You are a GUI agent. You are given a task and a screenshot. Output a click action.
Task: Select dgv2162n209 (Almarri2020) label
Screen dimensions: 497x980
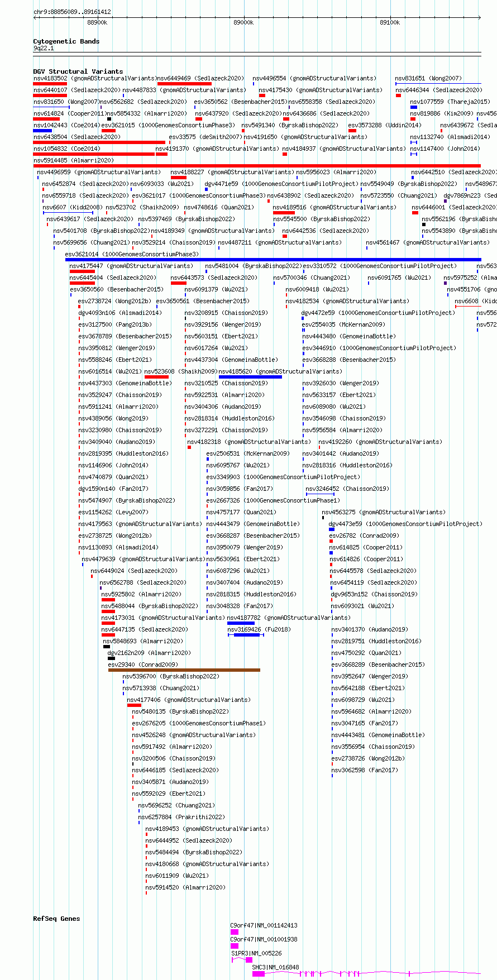[x=149, y=653]
